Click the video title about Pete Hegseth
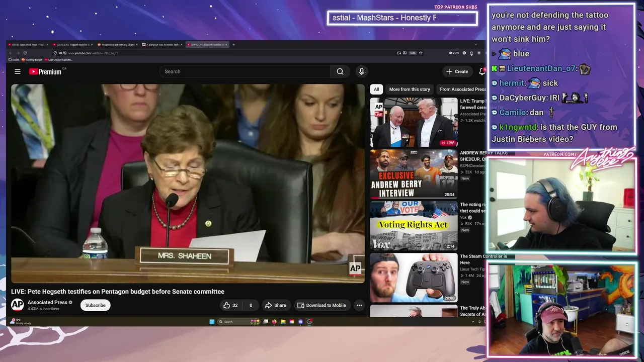Image resolution: width=644 pixels, height=362 pixels. [x=118, y=292]
